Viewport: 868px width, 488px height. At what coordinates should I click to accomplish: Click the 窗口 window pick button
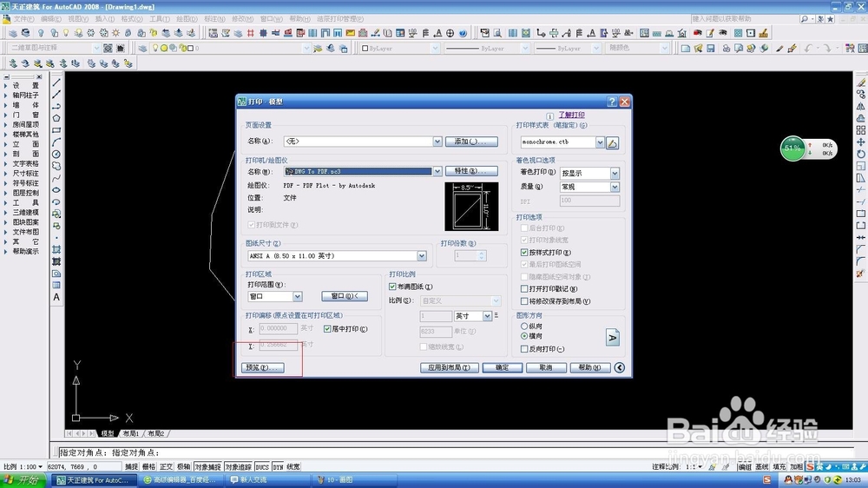pos(345,296)
